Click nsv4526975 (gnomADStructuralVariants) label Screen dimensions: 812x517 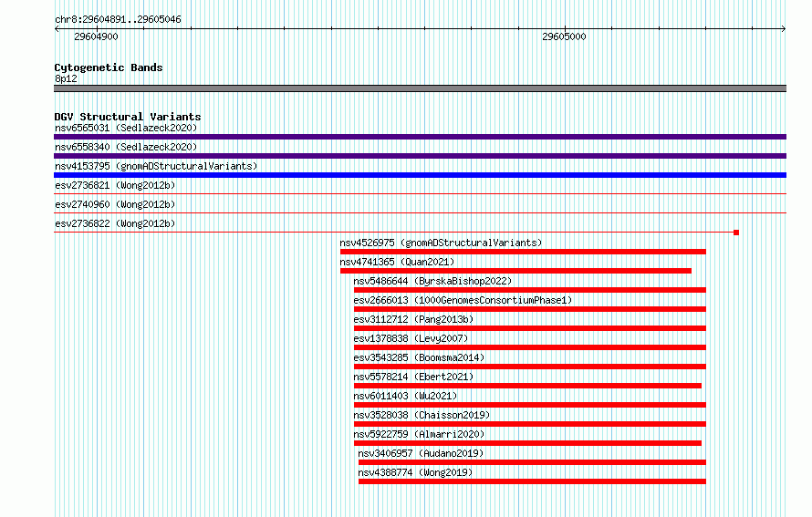point(441,243)
